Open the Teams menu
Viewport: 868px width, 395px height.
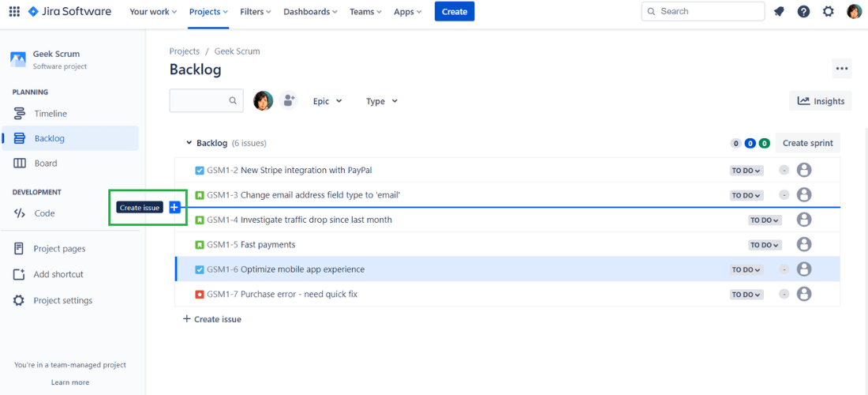point(366,11)
